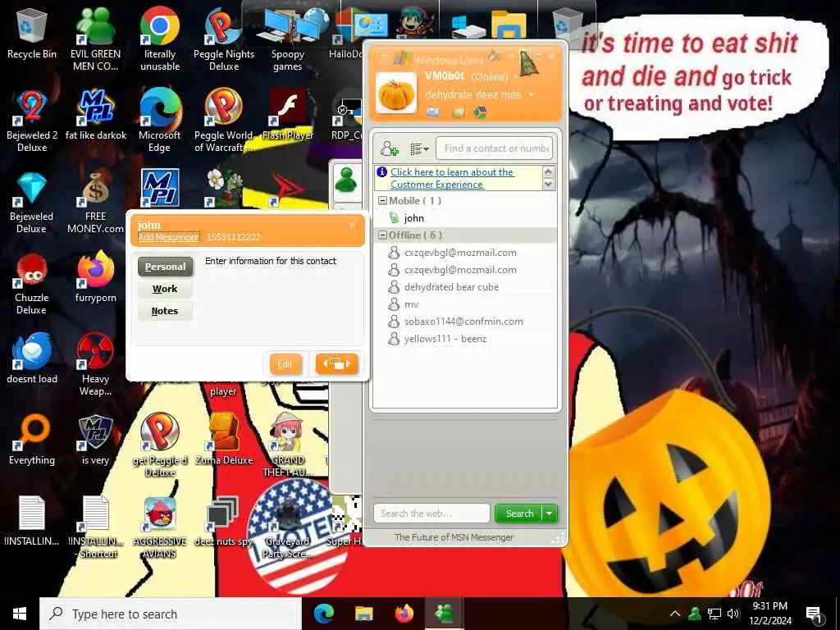Image resolution: width=840 pixels, height=630 pixels.
Task: Click the Search the web input field
Action: [x=431, y=514]
